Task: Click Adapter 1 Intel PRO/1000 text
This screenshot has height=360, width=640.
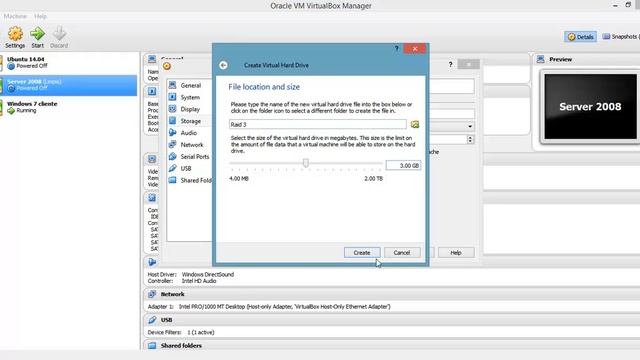Action: (269, 307)
